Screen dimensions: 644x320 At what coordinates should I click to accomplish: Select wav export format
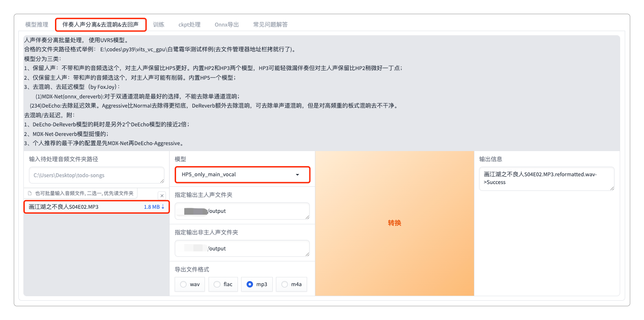click(x=190, y=284)
